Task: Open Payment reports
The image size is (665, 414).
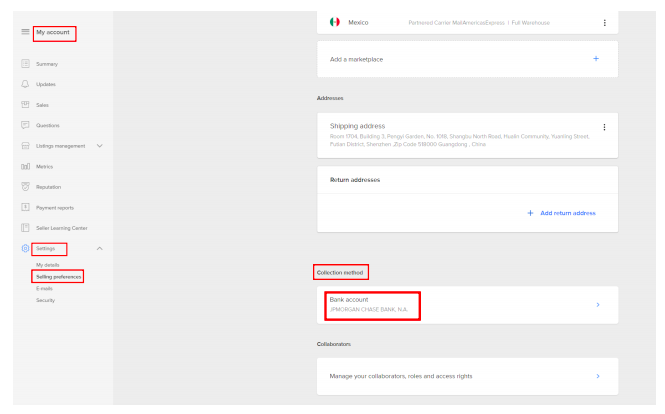Action: [55, 208]
